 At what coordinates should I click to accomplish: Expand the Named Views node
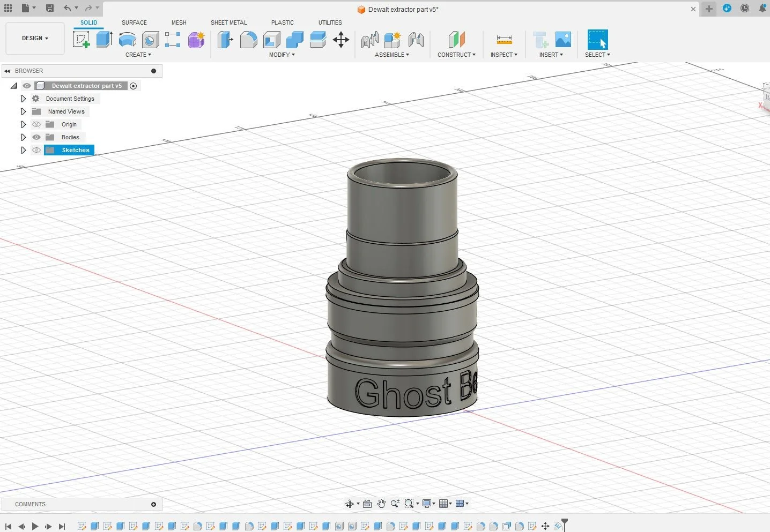[23, 111]
